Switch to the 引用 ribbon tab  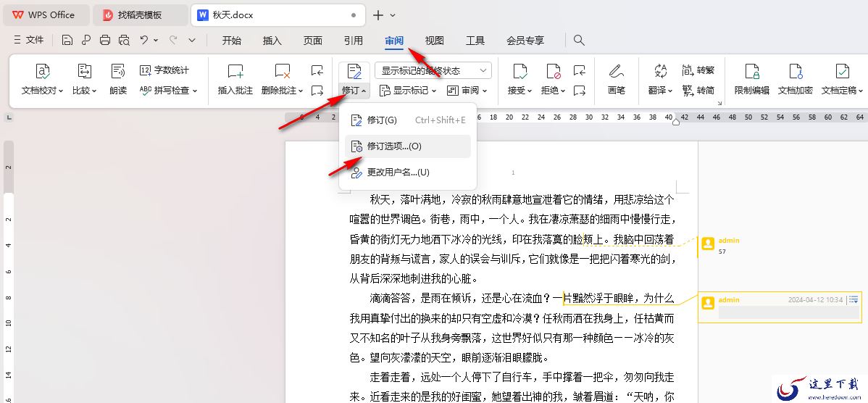(x=353, y=40)
